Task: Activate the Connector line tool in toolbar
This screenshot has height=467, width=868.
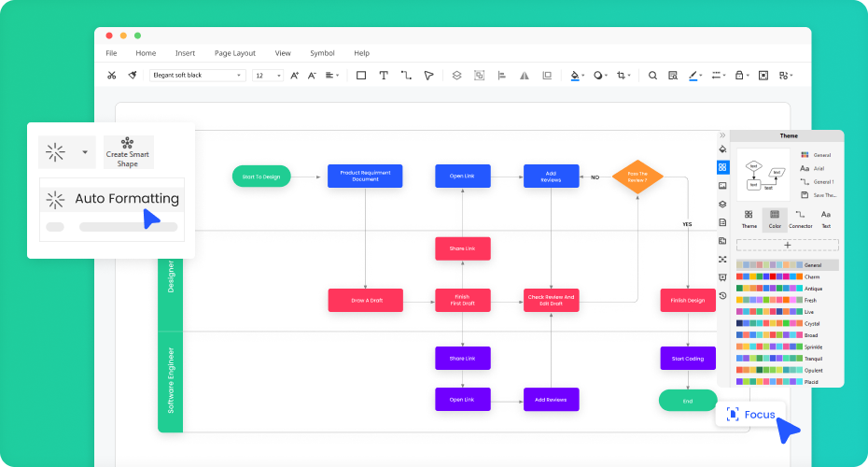Action: [406, 76]
